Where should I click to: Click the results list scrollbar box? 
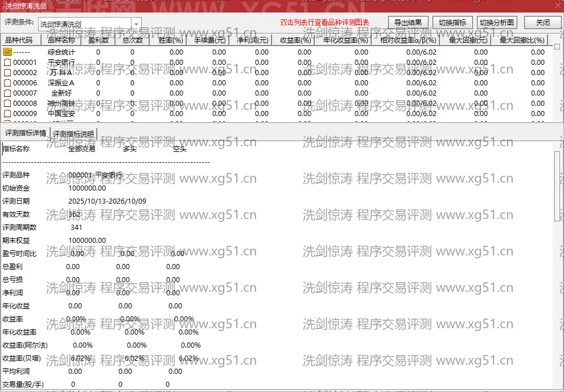coord(557,47)
